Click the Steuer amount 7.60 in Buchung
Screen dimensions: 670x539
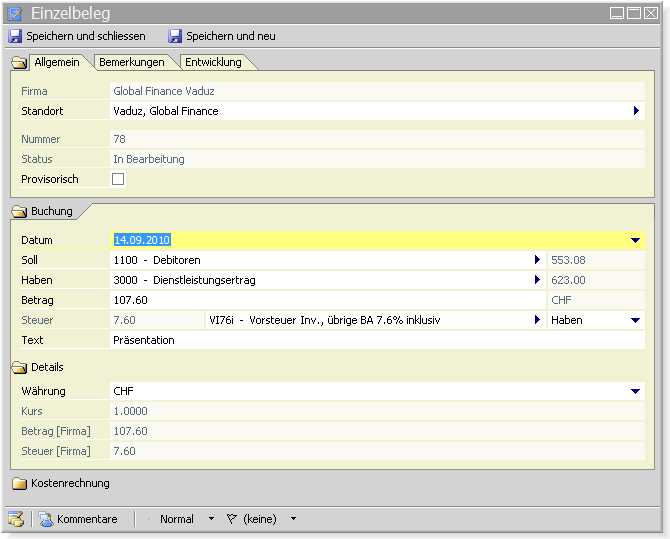(157, 320)
